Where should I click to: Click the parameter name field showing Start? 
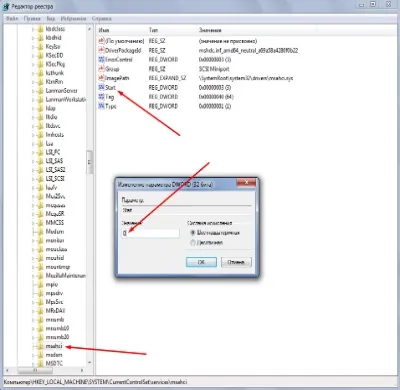[x=186, y=210]
